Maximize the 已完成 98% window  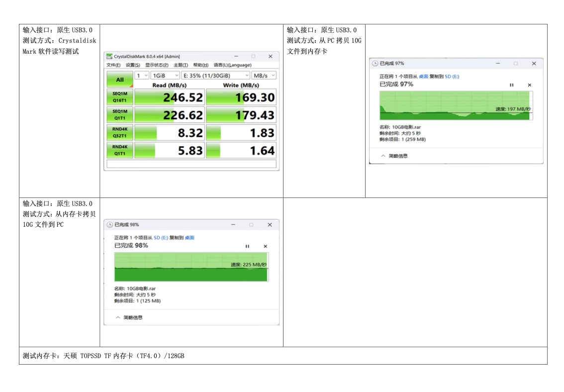251,224
